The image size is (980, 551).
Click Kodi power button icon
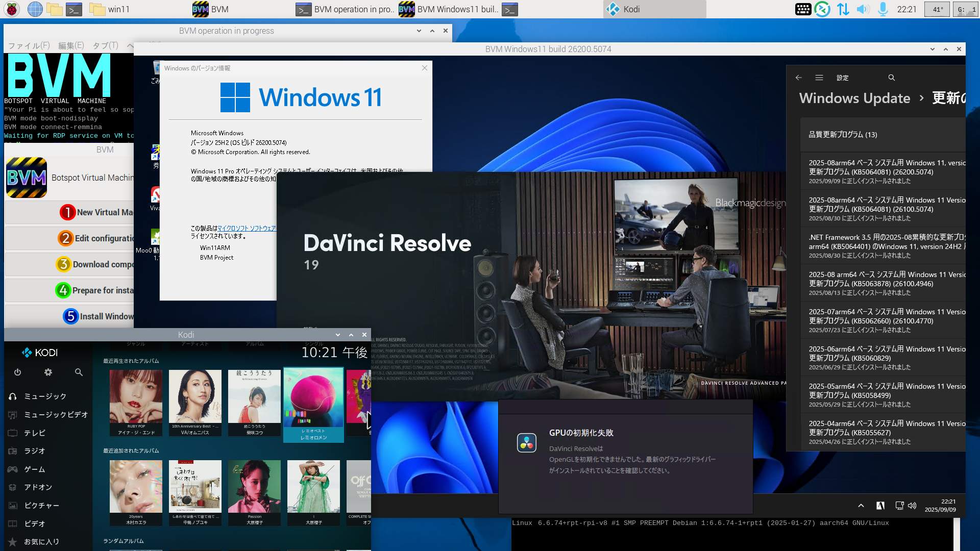(17, 372)
